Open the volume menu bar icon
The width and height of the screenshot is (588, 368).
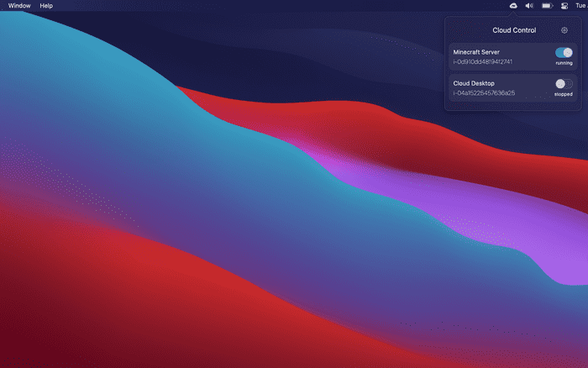[x=529, y=6]
